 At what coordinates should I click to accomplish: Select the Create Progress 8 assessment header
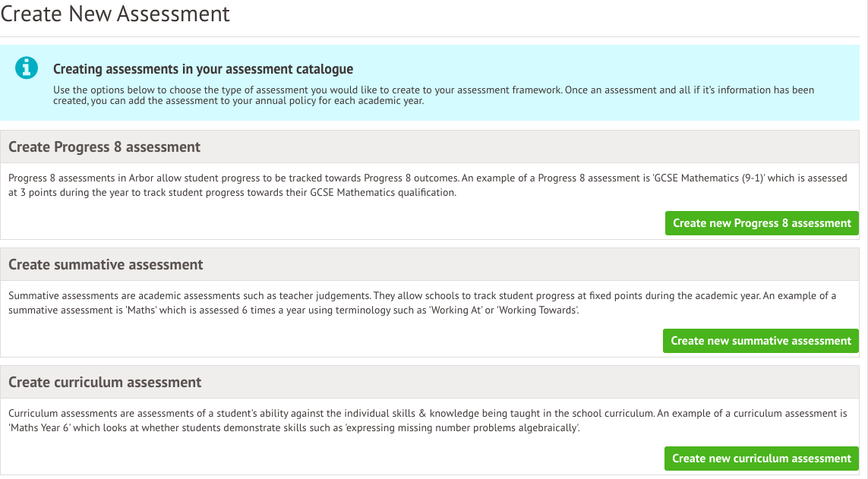(105, 147)
